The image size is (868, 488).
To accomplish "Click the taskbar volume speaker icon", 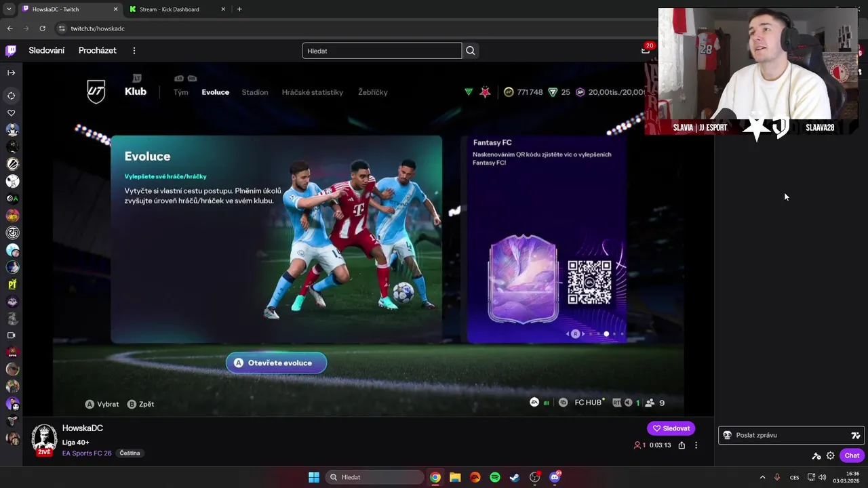I will [823, 477].
